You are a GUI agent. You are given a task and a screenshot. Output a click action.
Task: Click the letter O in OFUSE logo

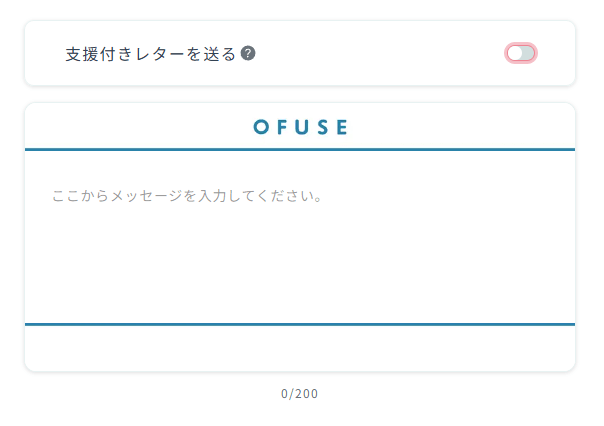[261, 127]
